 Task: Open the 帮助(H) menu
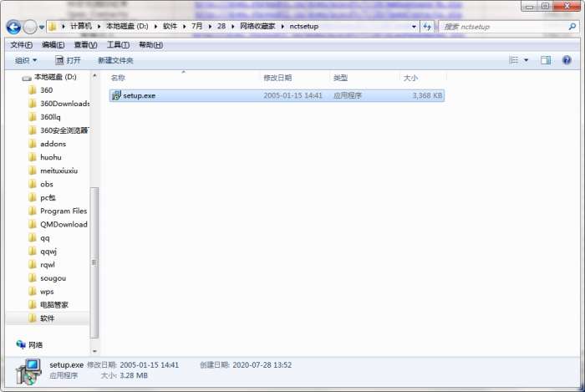point(150,45)
